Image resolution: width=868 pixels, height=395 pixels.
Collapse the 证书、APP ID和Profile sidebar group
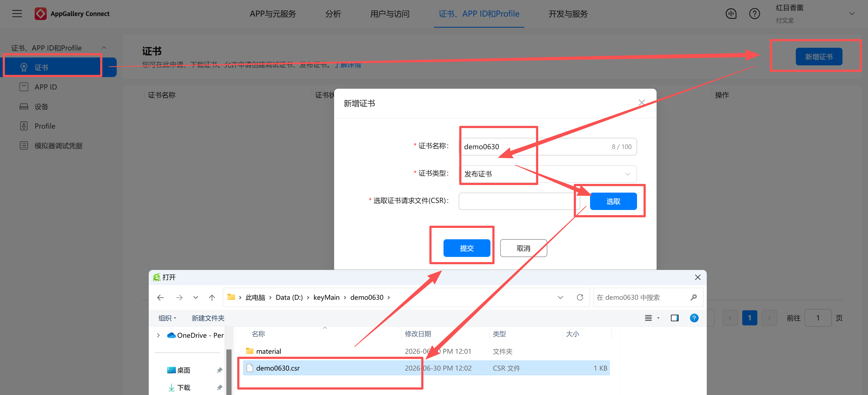tap(104, 48)
